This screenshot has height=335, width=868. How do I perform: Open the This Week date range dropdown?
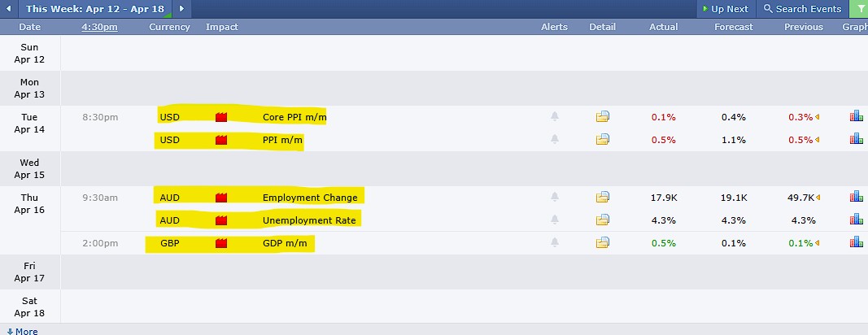click(x=96, y=9)
